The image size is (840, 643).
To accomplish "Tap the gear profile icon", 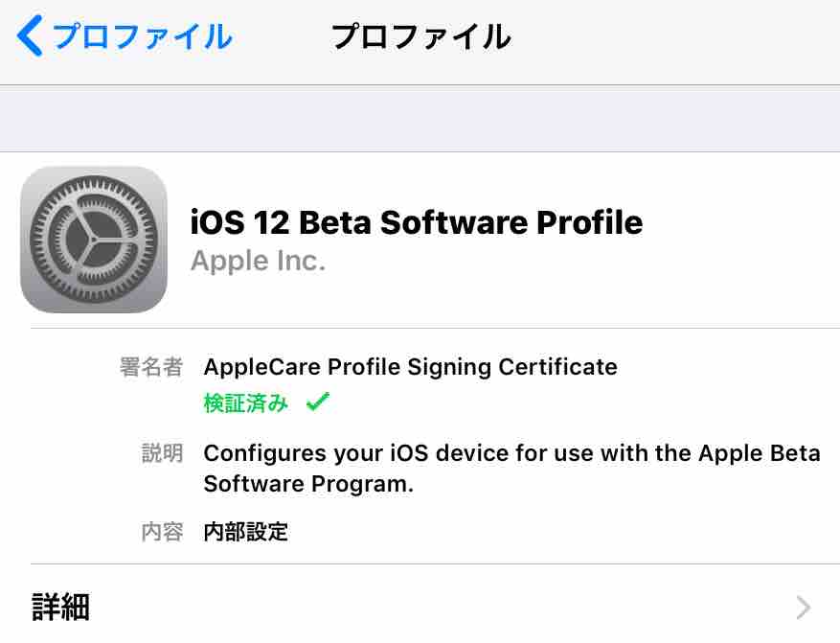I will pyautogui.click(x=94, y=240).
